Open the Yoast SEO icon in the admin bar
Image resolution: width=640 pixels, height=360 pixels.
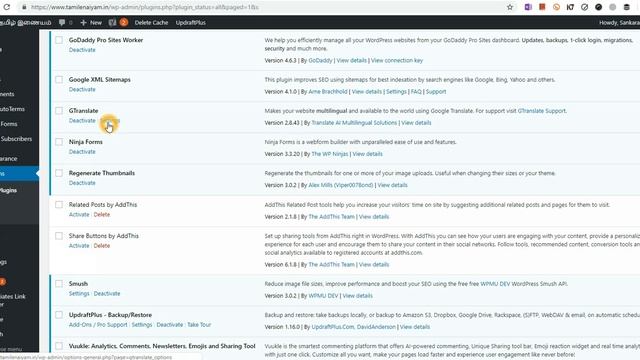[x=112, y=22]
